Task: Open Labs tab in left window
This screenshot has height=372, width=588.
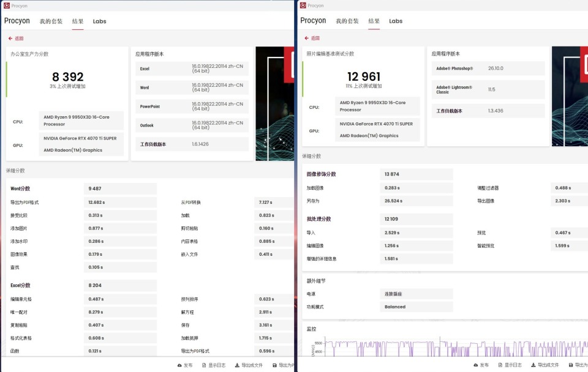Action: click(99, 21)
